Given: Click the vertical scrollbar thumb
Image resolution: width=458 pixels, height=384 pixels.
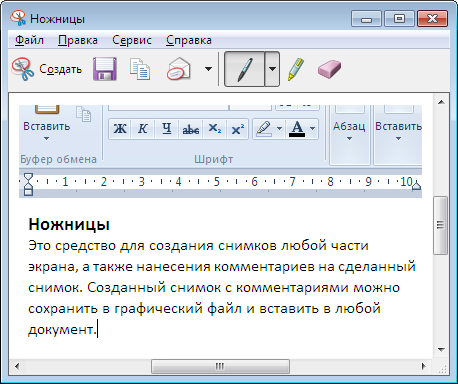Looking at the screenshot, I should click(440, 225).
